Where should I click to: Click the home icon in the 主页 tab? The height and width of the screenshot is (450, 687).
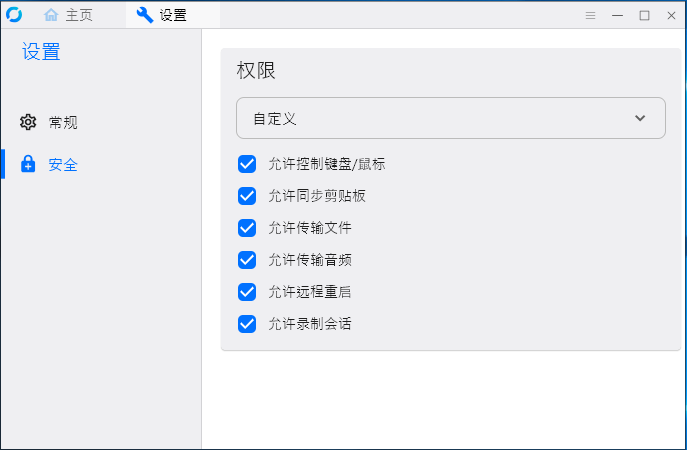pyautogui.click(x=51, y=15)
